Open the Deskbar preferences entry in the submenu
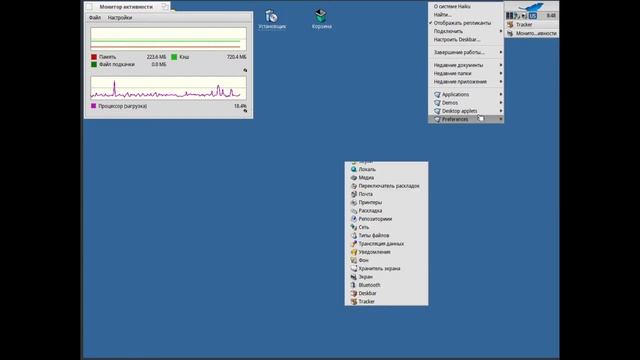The height and width of the screenshot is (360, 640). tap(386, 293)
